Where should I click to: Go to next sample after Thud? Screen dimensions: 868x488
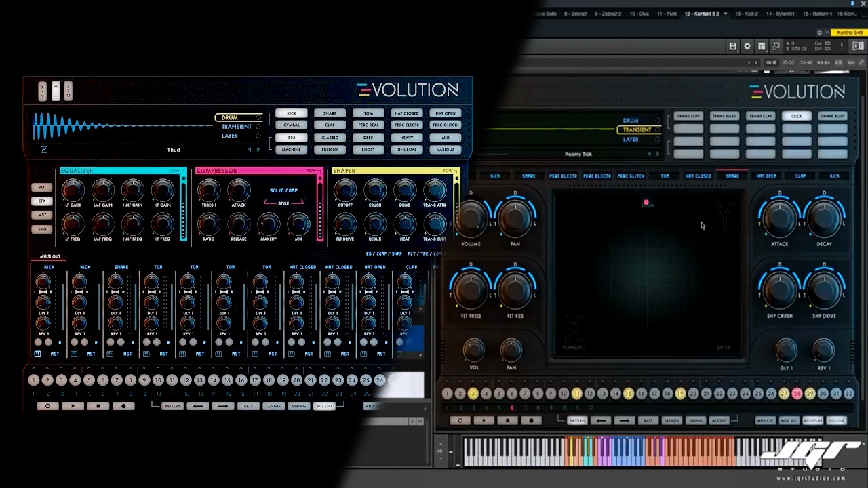(258, 150)
